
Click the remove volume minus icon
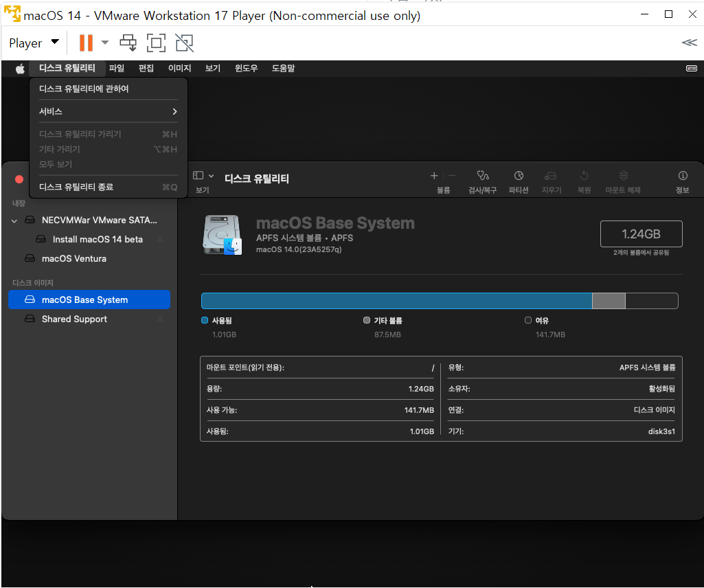[452, 176]
